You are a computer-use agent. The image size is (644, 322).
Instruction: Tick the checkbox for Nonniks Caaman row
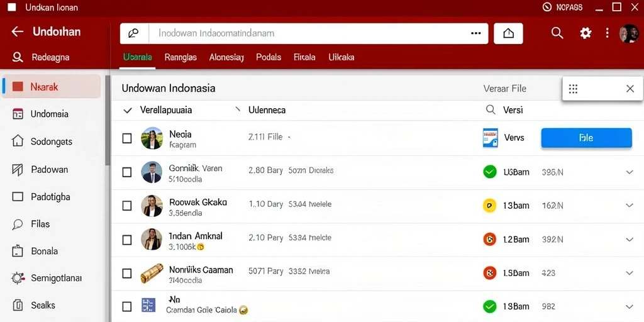click(127, 273)
